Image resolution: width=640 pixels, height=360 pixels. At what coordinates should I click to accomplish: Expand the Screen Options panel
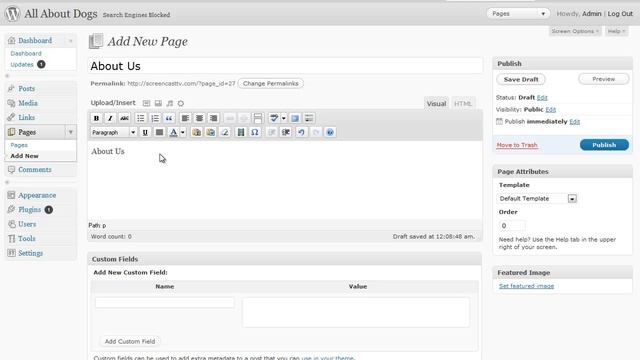point(575,31)
